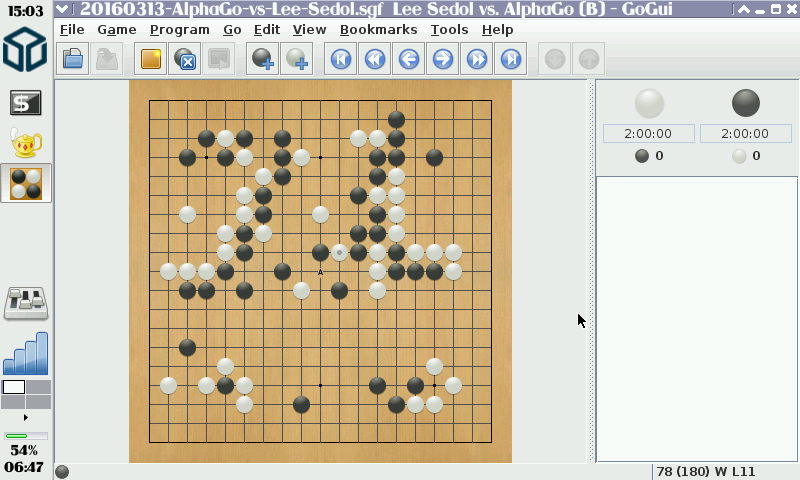The image size is (800, 480).
Task: Launch the cube application icon in the sidebar
Action: point(24,49)
